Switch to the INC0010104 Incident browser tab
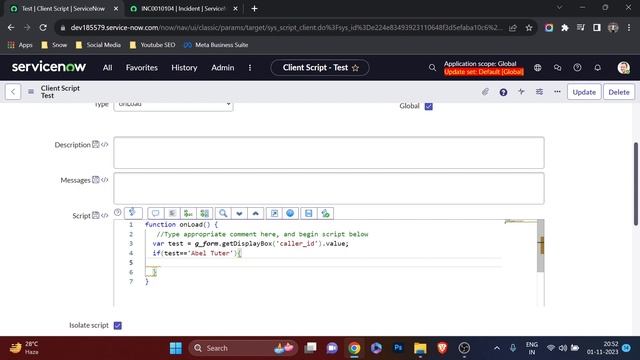Image resolution: width=640 pixels, height=360 pixels. tap(182, 9)
